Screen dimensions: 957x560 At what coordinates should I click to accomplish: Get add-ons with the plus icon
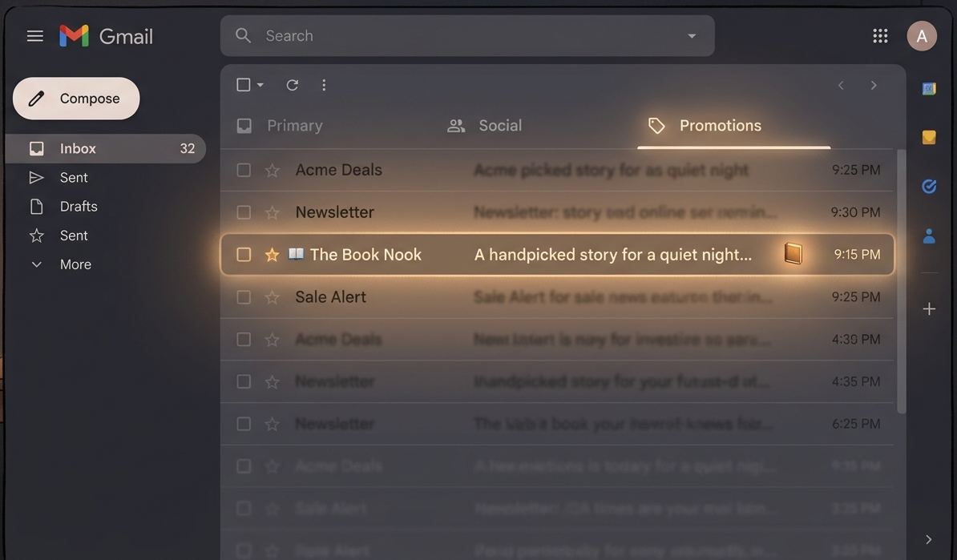click(929, 308)
